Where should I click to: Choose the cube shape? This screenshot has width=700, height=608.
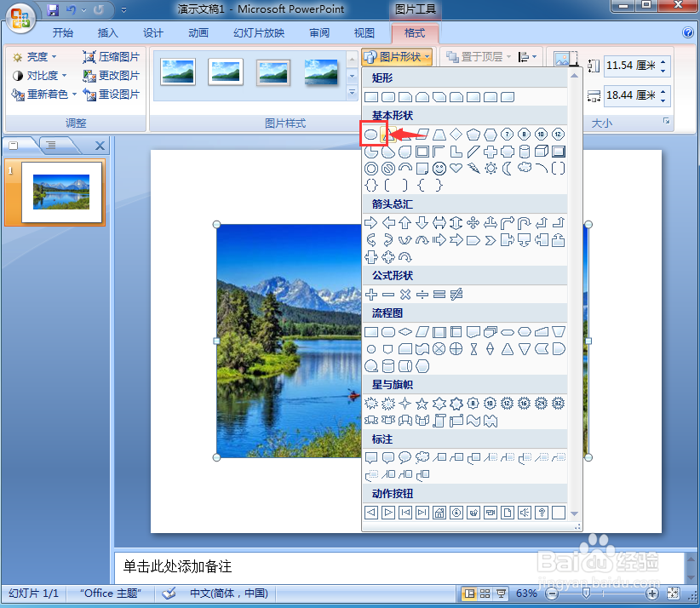pyautogui.click(x=541, y=152)
